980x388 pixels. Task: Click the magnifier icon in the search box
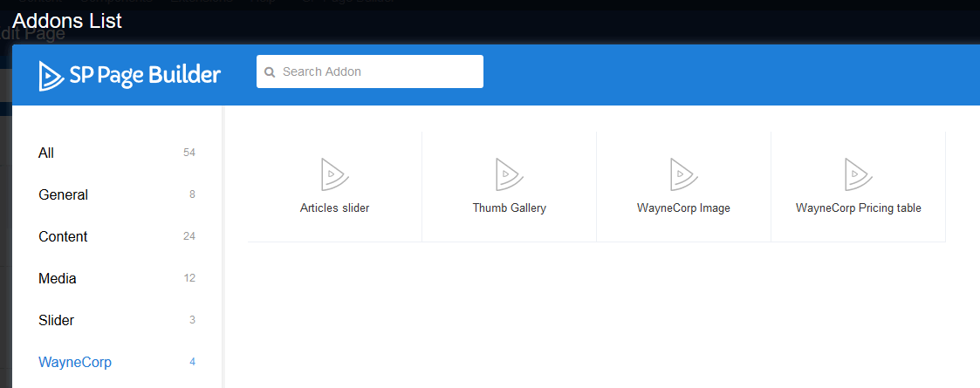point(270,72)
